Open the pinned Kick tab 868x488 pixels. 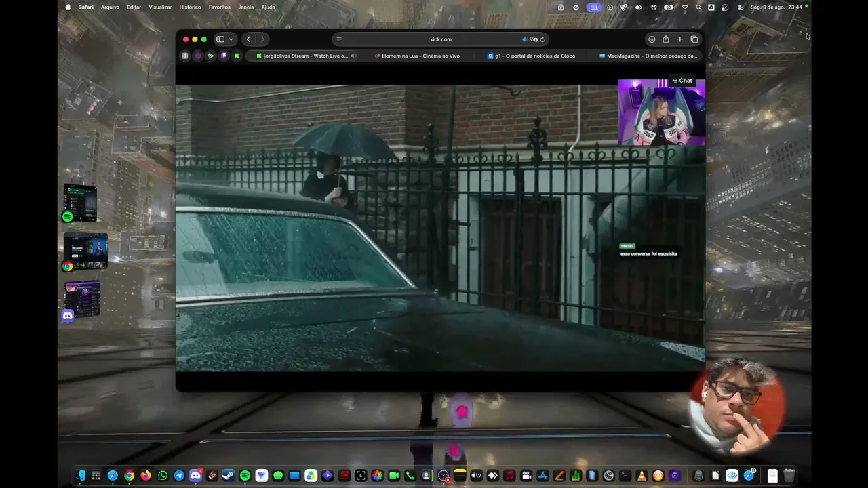[237, 56]
